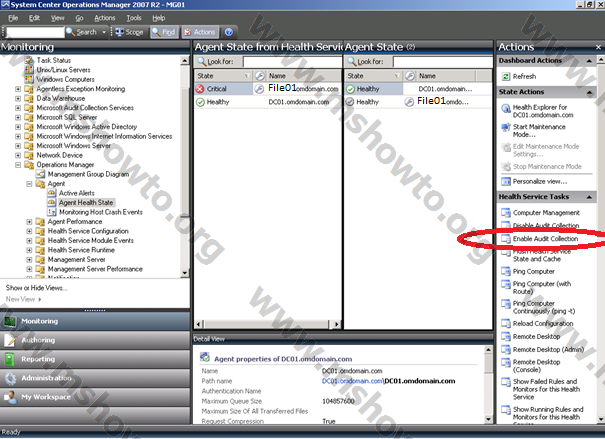The image size is (605, 439).
Task: Click the Search toolbar button
Action: click(x=82, y=32)
